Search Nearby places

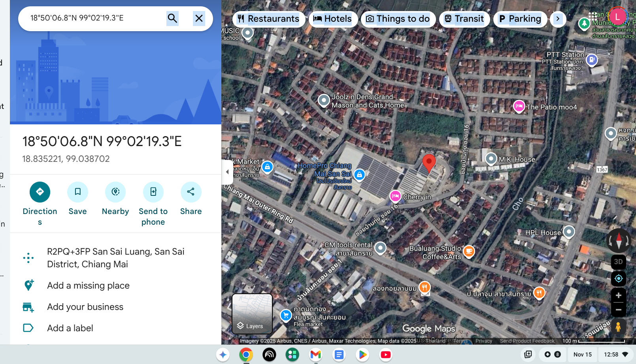click(115, 192)
